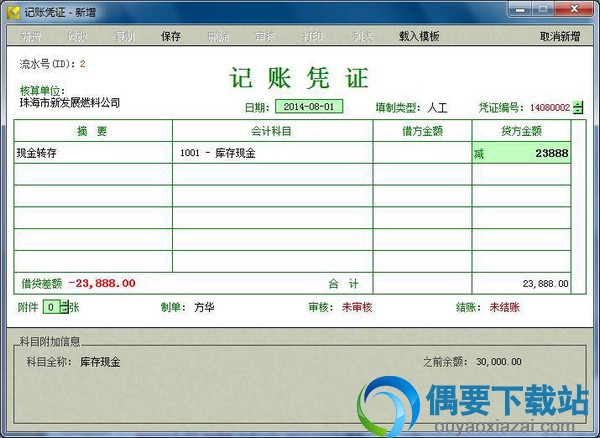The height and width of the screenshot is (438, 600).
Task: Click the 保存 toolbar button
Action: tap(171, 36)
